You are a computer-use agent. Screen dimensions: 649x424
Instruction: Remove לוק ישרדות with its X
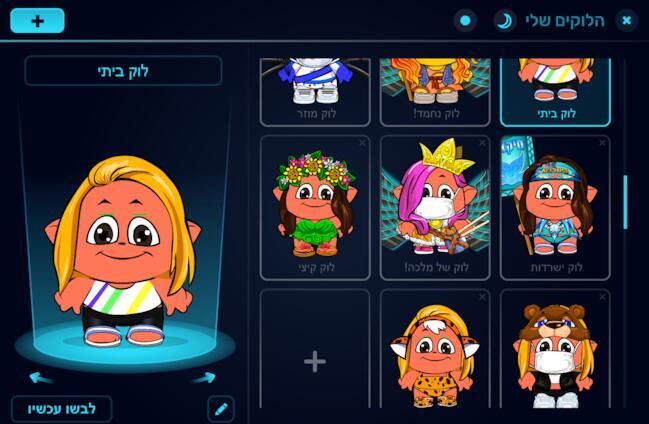click(x=602, y=143)
